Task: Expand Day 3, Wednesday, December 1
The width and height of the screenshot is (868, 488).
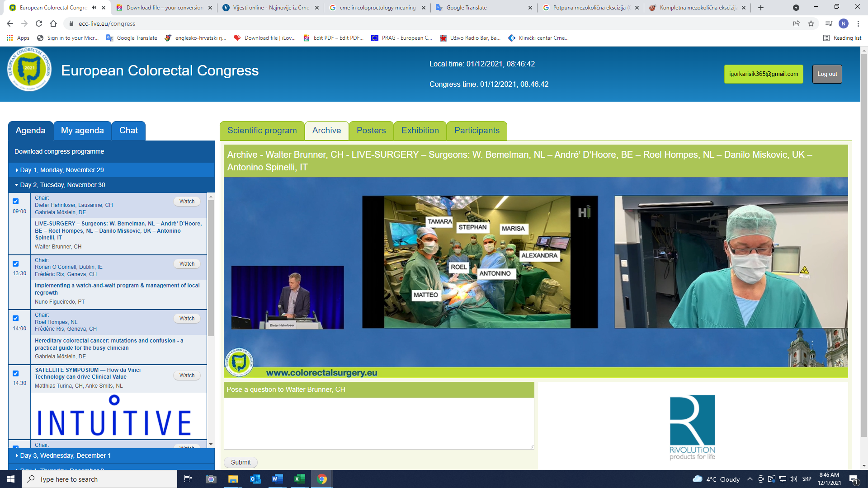Action: pos(66,455)
